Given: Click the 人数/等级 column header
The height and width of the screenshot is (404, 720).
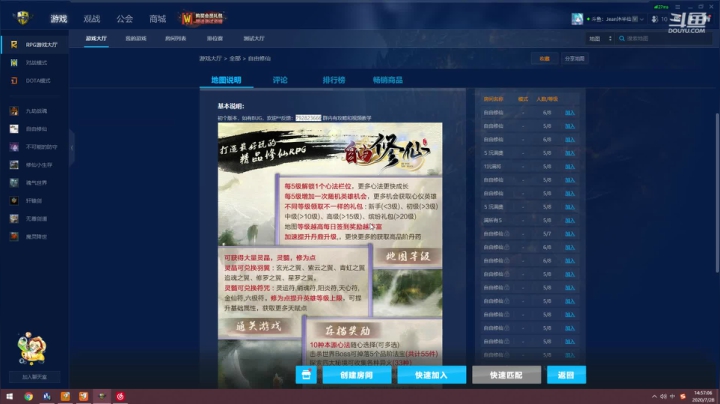Looking at the screenshot, I should [x=547, y=99].
